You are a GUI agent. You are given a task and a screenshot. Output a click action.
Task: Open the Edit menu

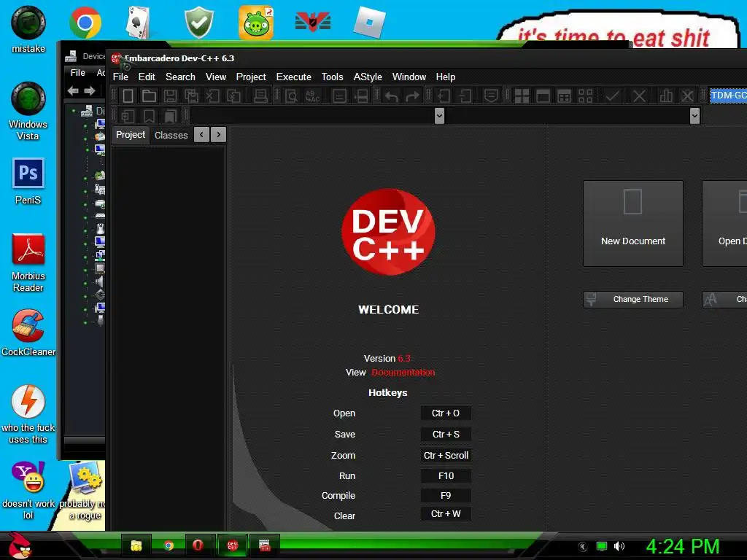[147, 77]
